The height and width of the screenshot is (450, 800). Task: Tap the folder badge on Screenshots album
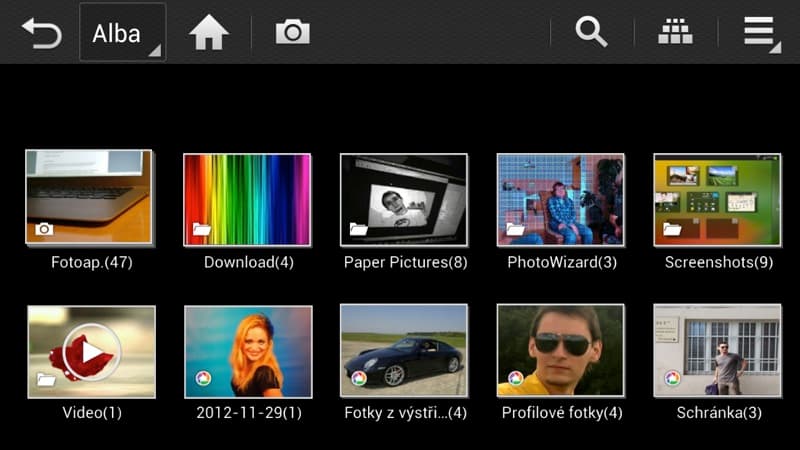pyautogui.click(x=672, y=229)
